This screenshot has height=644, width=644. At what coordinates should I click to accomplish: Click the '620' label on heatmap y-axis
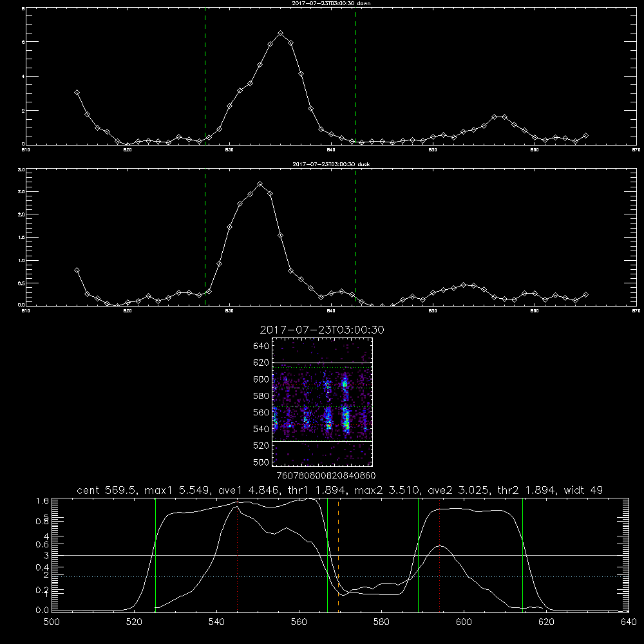261,363
